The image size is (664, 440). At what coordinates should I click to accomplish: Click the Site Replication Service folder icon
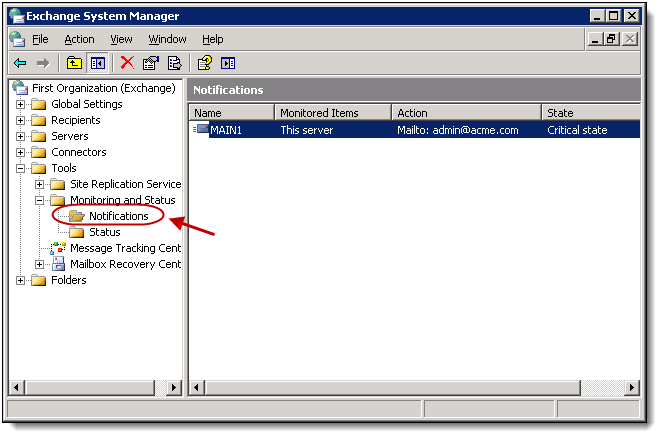coord(58,184)
